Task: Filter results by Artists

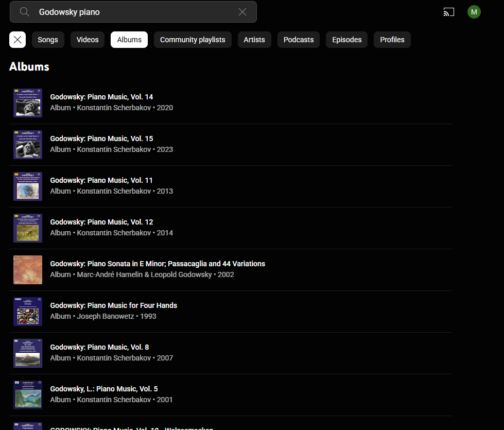Action: coord(254,40)
